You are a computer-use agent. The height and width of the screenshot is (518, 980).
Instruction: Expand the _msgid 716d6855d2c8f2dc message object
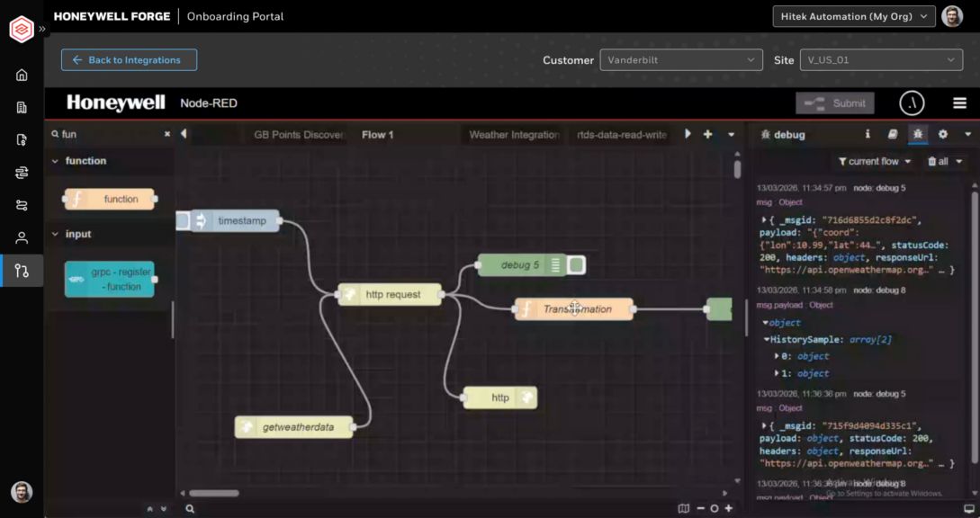pyautogui.click(x=764, y=220)
